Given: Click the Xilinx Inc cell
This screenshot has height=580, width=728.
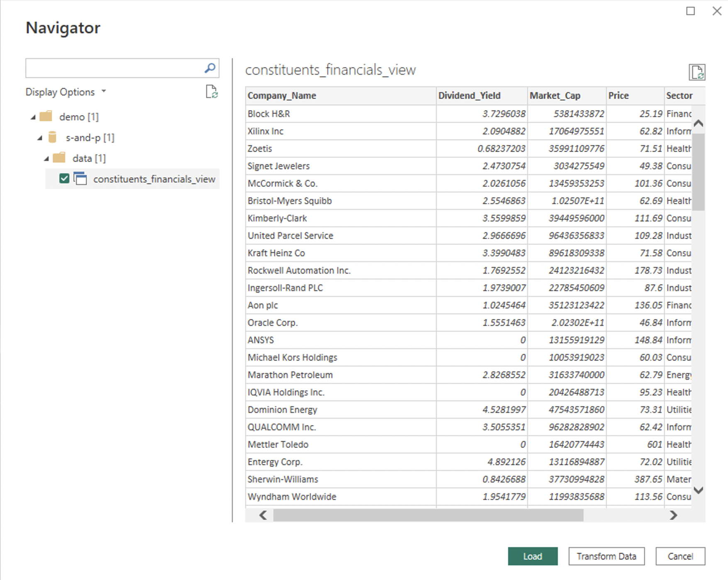Looking at the screenshot, I should 341,131.
